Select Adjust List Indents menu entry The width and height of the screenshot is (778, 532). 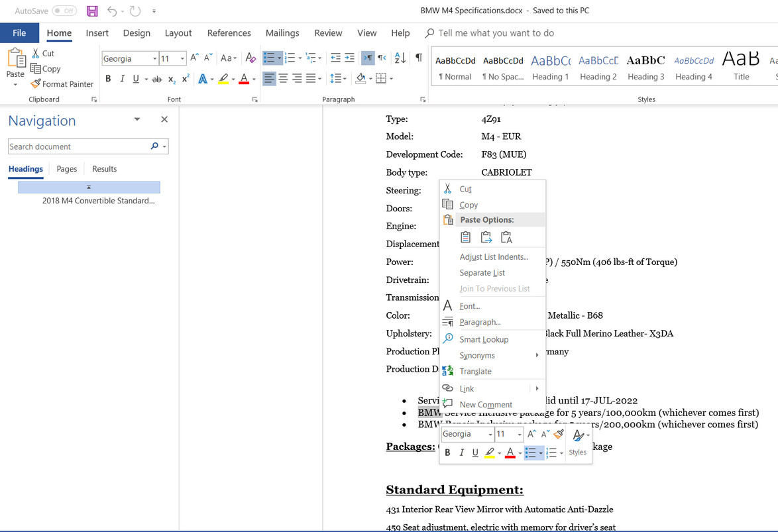pos(492,256)
